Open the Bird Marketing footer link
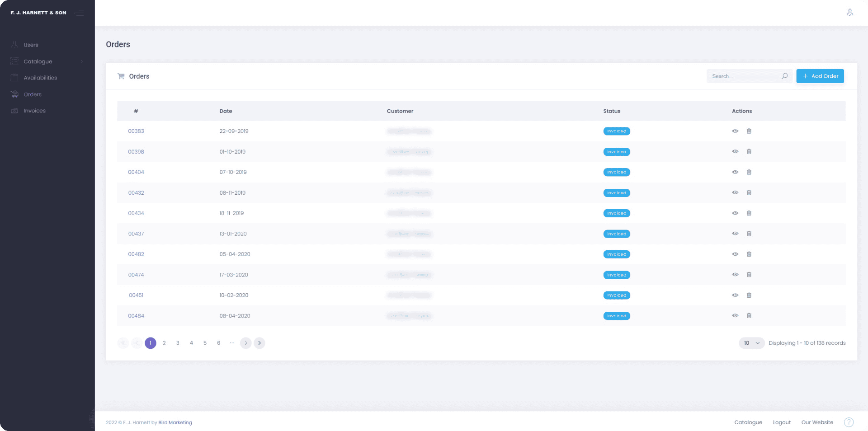 pyautogui.click(x=175, y=423)
